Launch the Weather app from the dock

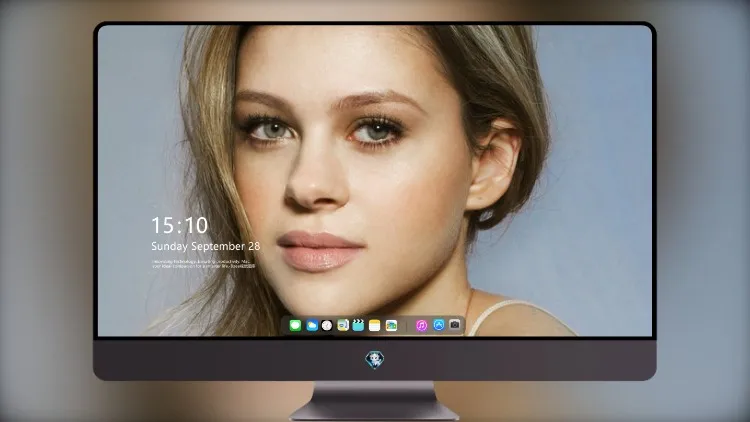pos(312,325)
